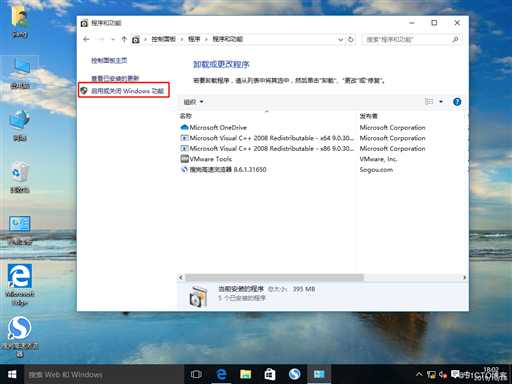Click the window title bar icon
This screenshot has height=384, width=512.
[x=84, y=23]
